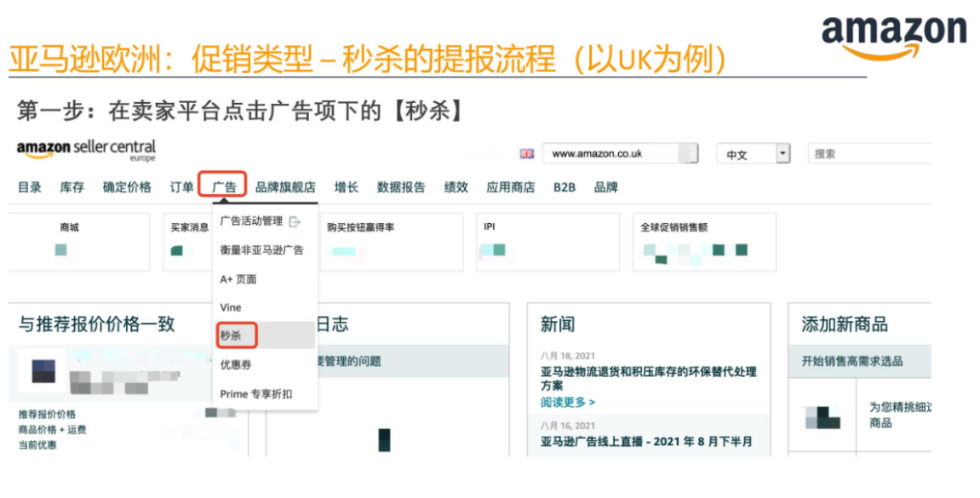Click the 全球促销销售额 chart blocks
The width and height of the screenshot is (980, 498).
pyautogui.click(x=694, y=252)
